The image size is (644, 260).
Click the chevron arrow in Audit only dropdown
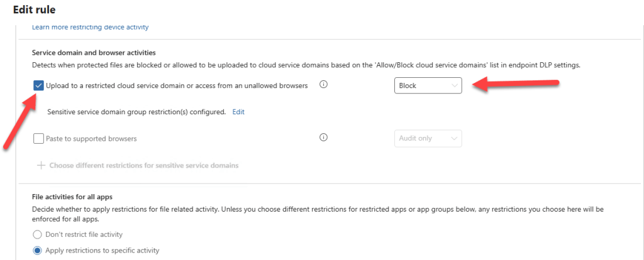pyautogui.click(x=454, y=138)
